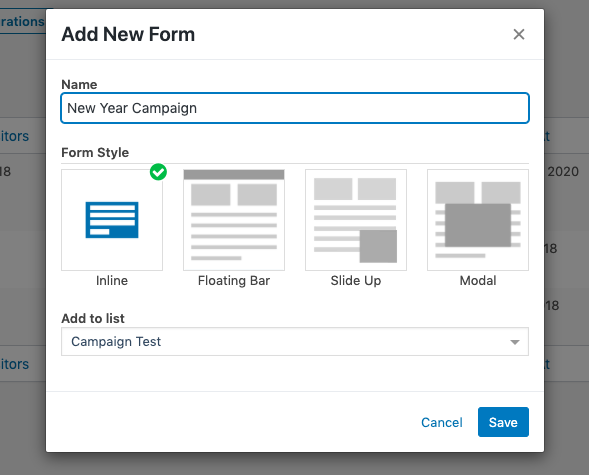589x475 pixels.
Task: Focus the Name input field
Action: [295, 108]
